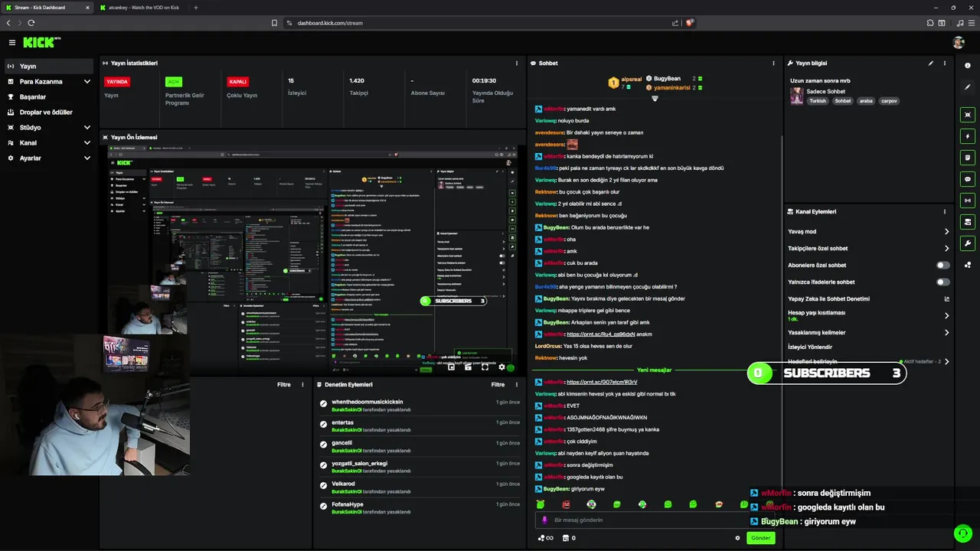Open Başarılar in the left sidebar
The width and height of the screenshot is (980, 551).
tap(49, 97)
